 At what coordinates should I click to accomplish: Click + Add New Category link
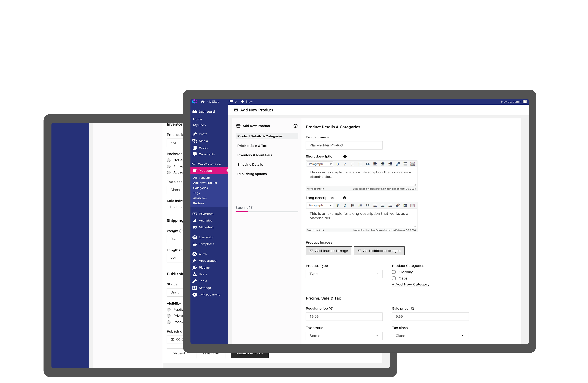[411, 284]
